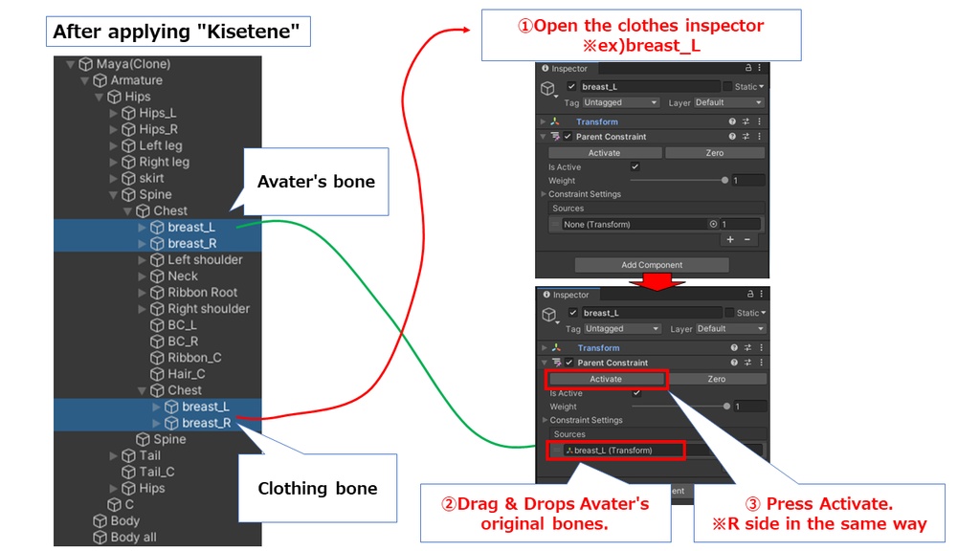Expand the Transform component in upper Inspector
980x551 pixels.
pos(544,121)
